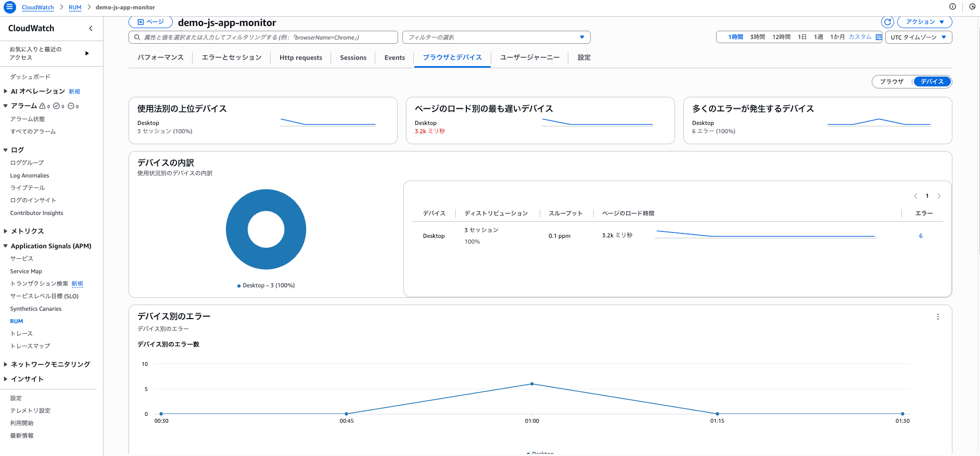The width and height of the screenshot is (980, 456).
Task: Open the Events tab
Action: click(394, 57)
